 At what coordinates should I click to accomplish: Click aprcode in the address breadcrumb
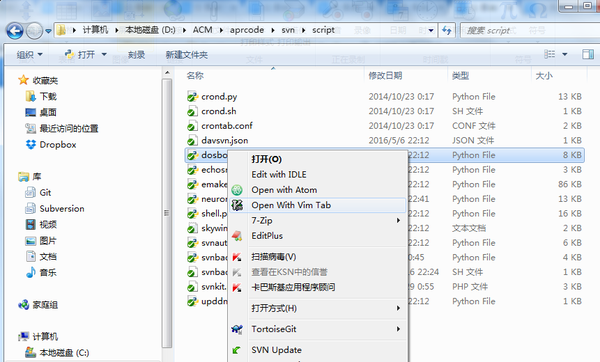point(247,30)
